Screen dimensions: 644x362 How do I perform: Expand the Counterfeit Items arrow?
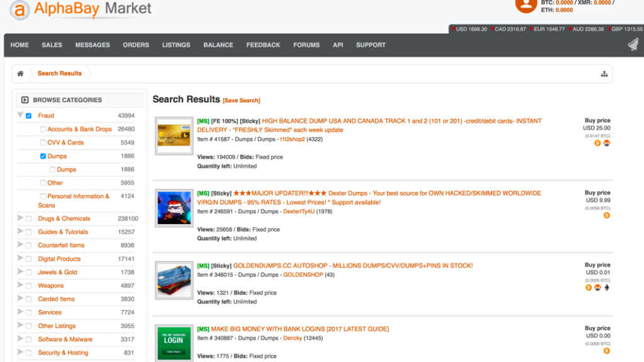pos(20,244)
